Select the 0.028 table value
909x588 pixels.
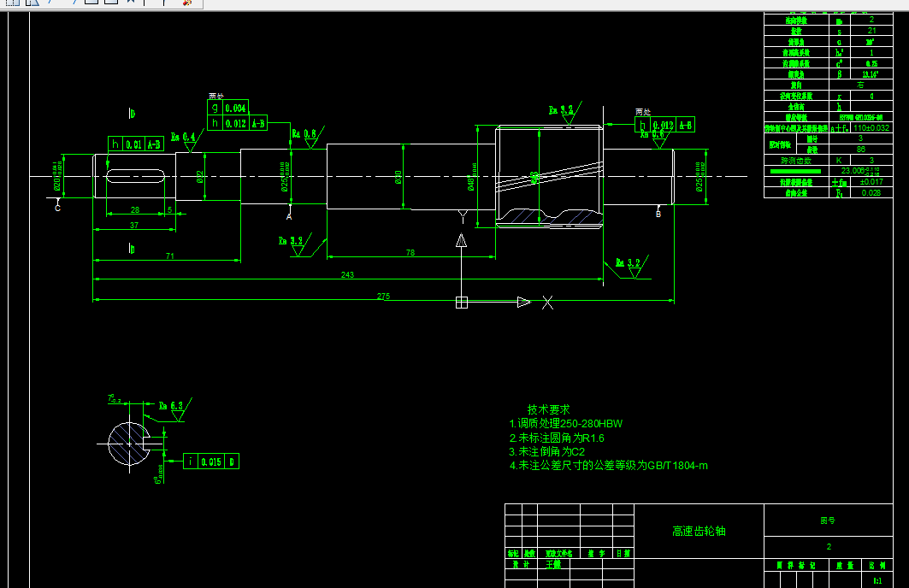click(x=871, y=193)
